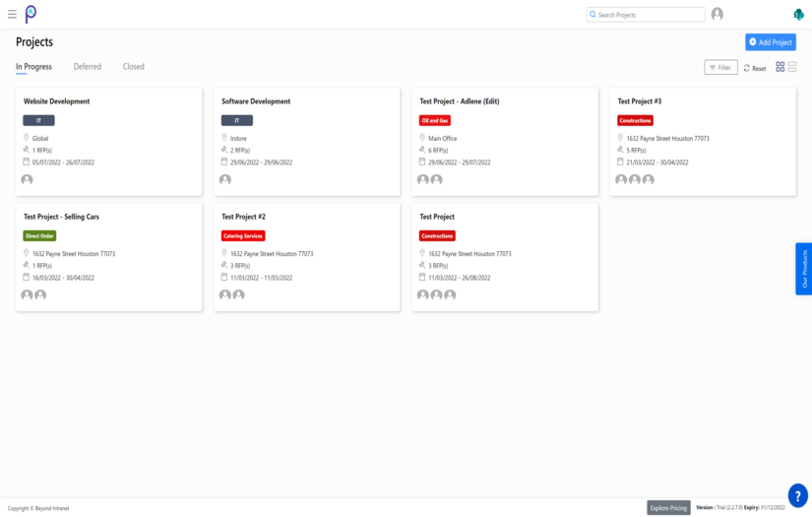The image size is (812, 517).
Task: Click first avatar on Test Project - Adlene card
Action: (423, 179)
